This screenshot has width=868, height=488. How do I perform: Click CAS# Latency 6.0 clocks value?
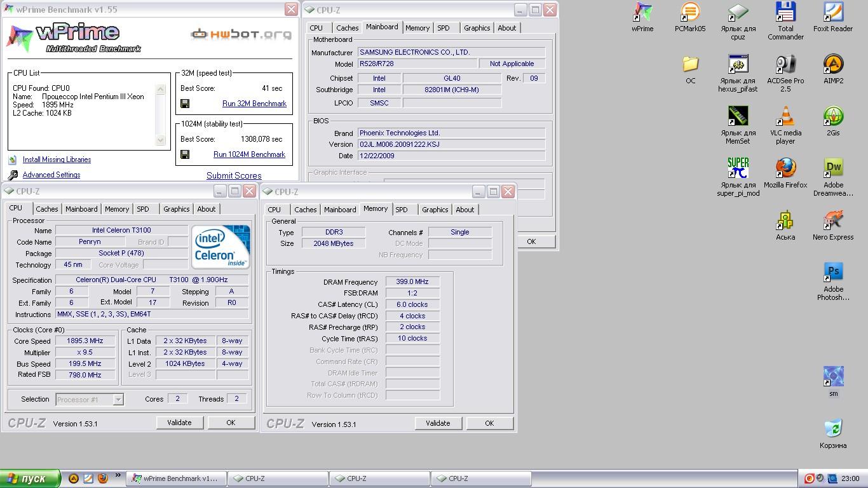tap(412, 304)
